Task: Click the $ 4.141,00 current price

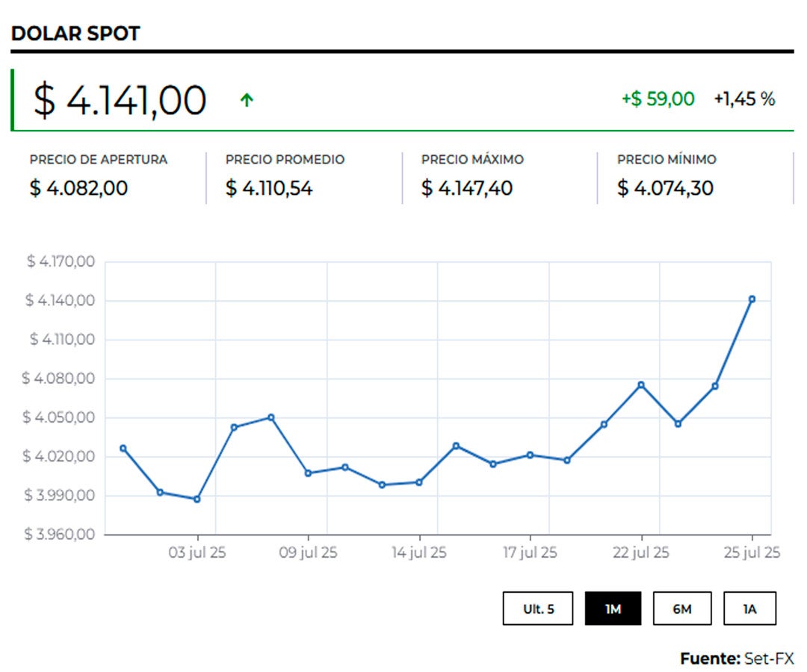Action: tap(120, 100)
